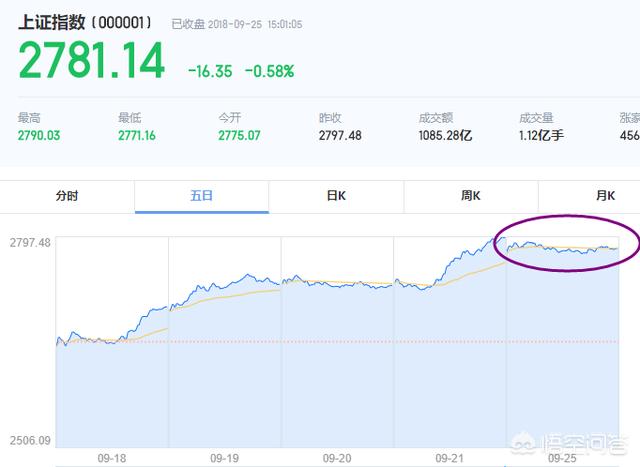Click the 09-25 date label
This screenshot has width=640, height=467.
(x=562, y=458)
